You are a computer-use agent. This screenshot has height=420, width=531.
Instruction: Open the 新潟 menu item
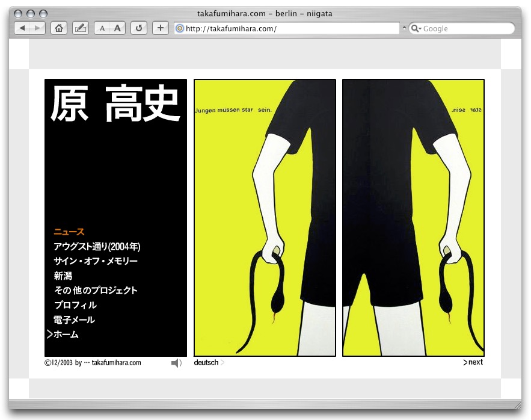click(x=63, y=276)
